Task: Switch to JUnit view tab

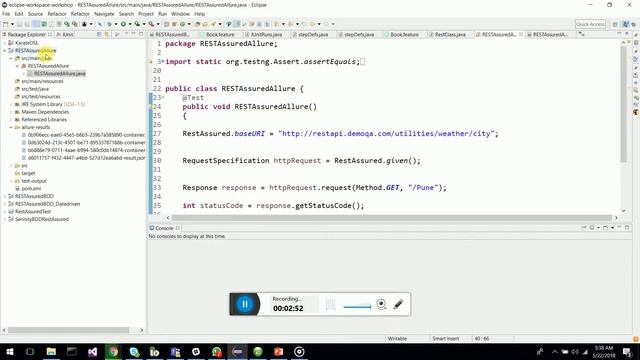Action: [x=65, y=34]
